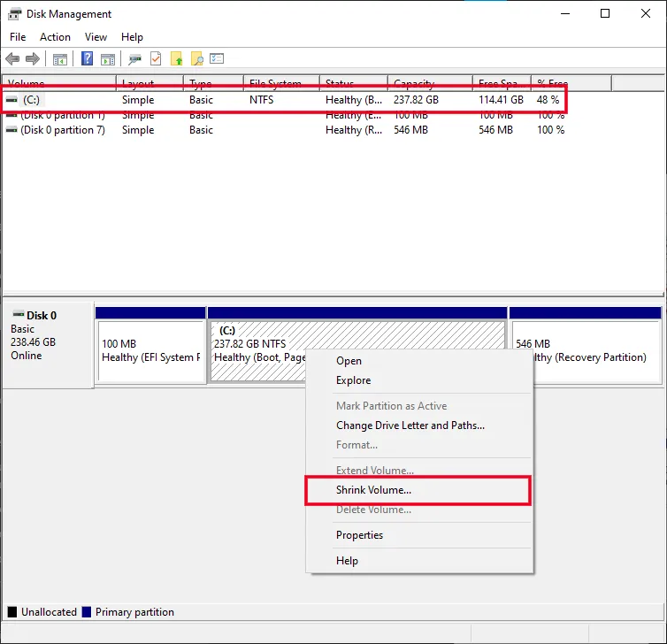Select Change Drive Letter and Paths
The width and height of the screenshot is (667, 644).
(410, 425)
